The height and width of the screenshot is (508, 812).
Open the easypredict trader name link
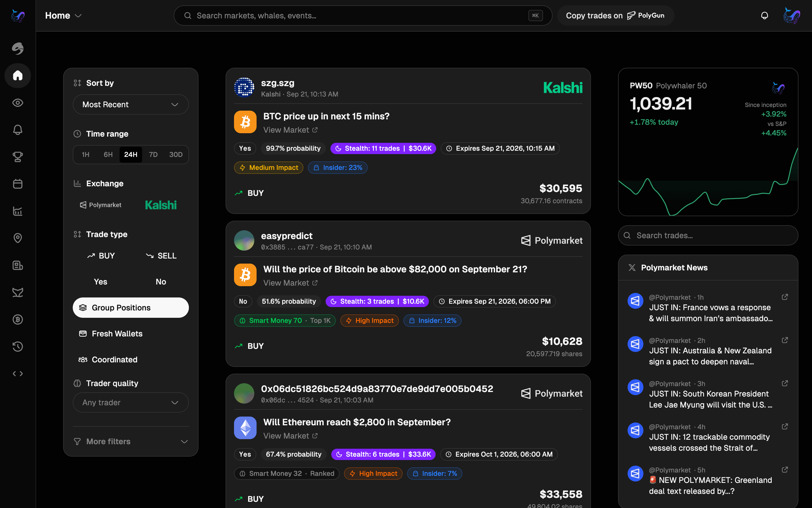point(287,236)
